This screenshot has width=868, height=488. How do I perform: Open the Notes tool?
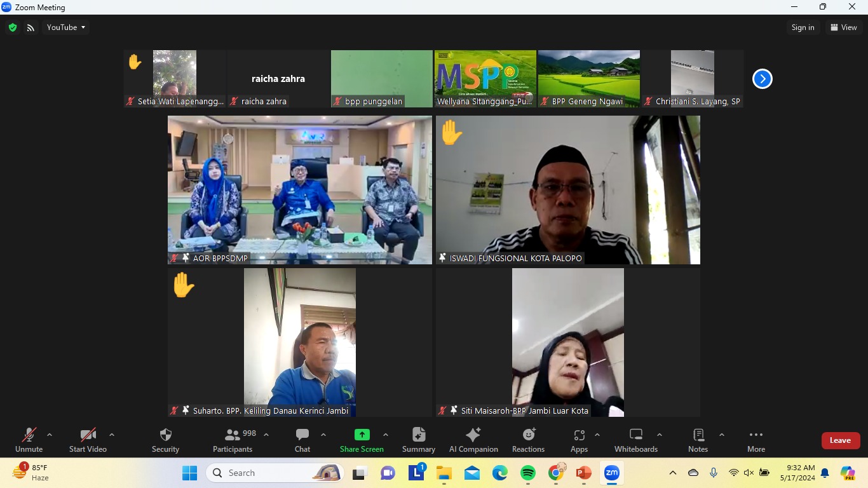coord(698,440)
